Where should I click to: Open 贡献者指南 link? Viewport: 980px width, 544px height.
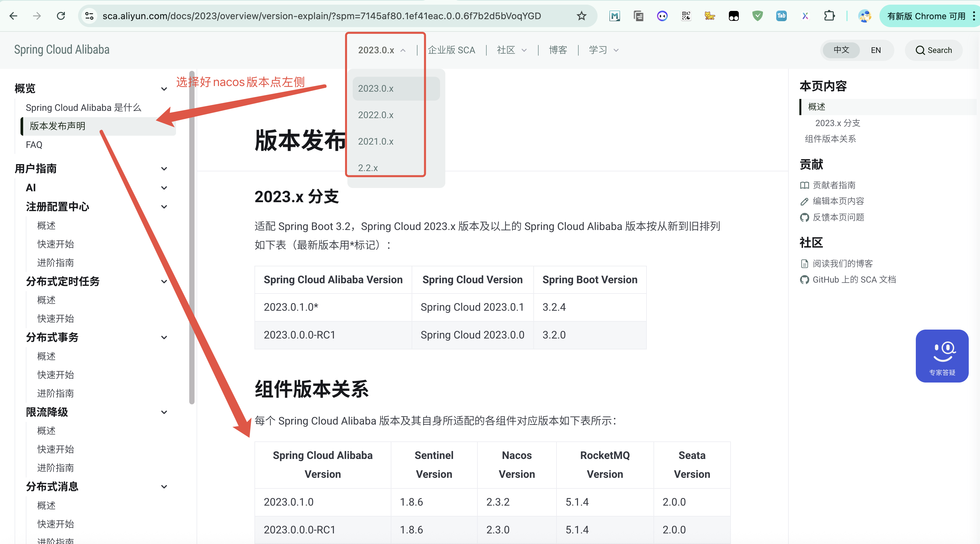[x=828, y=185]
